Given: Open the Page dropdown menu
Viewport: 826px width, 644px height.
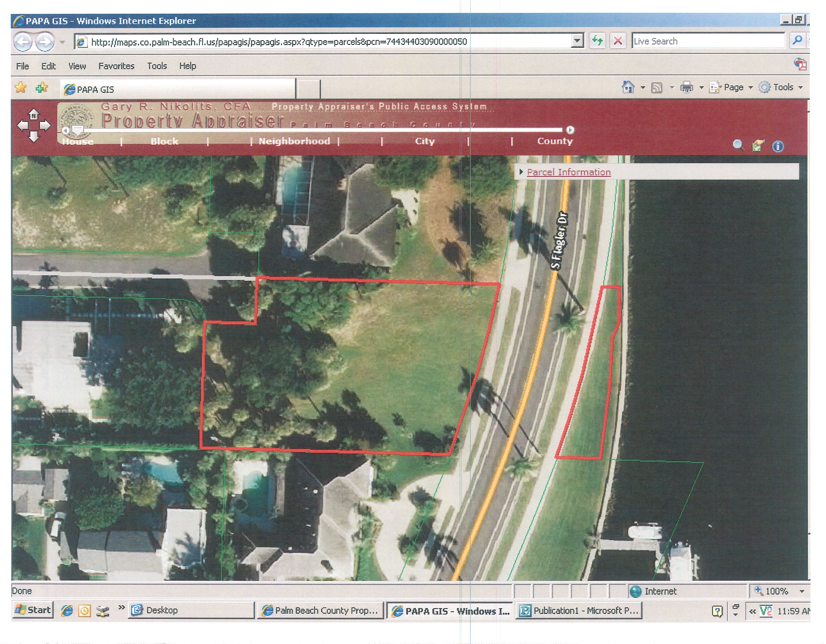Looking at the screenshot, I should (733, 87).
